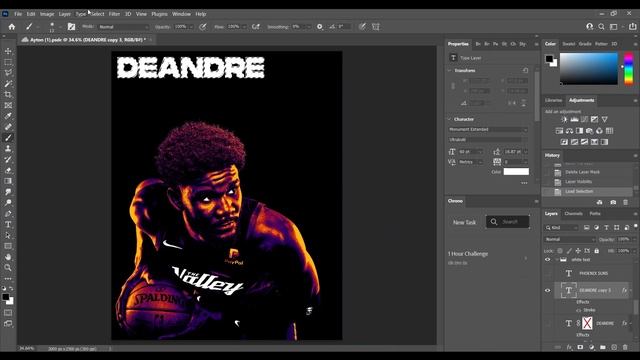Select the History Brush tool
640x360 pixels.
click(x=8, y=159)
